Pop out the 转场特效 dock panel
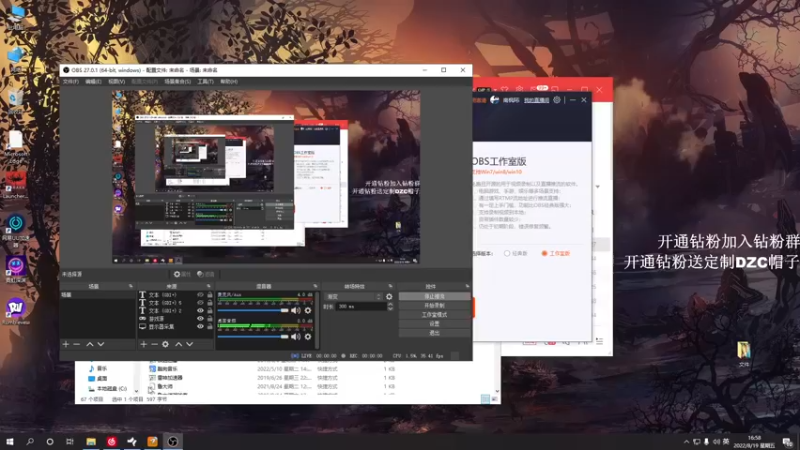The height and width of the screenshot is (450, 800). [390, 286]
